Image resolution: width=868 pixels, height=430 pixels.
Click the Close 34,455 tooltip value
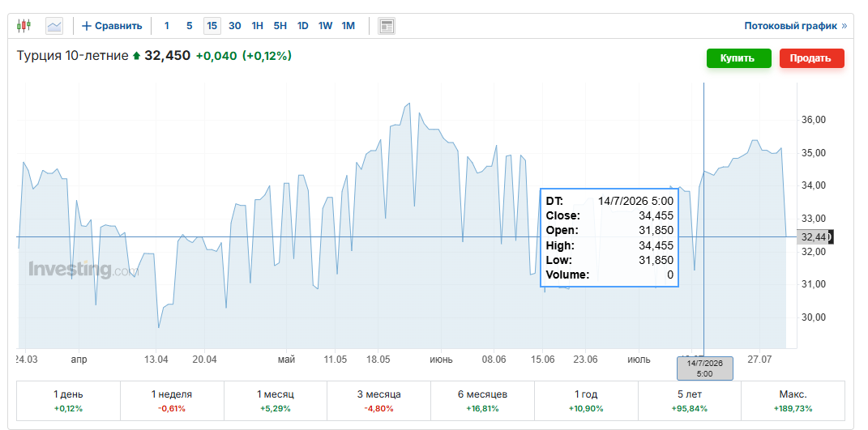(x=656, y=215)
